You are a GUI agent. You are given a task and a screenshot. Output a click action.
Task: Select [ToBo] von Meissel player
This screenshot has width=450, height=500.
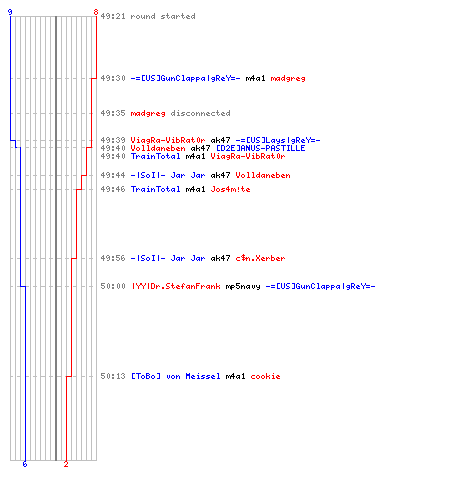[x=176, y=376]
